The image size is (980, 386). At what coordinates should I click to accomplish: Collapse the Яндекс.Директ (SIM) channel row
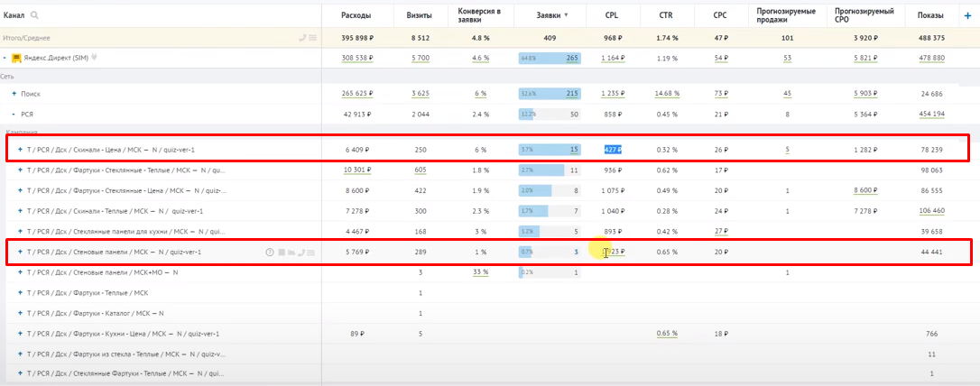[5, 58]
